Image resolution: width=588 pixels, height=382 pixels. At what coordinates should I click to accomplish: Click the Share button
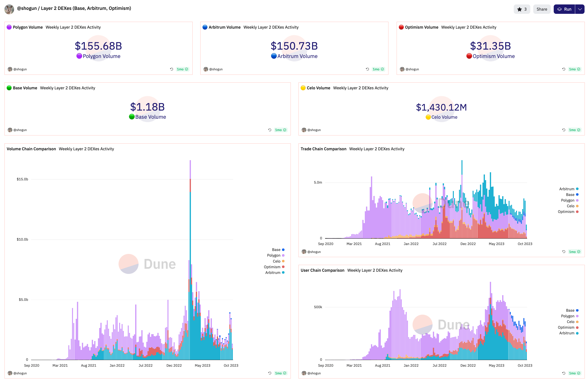542,9
